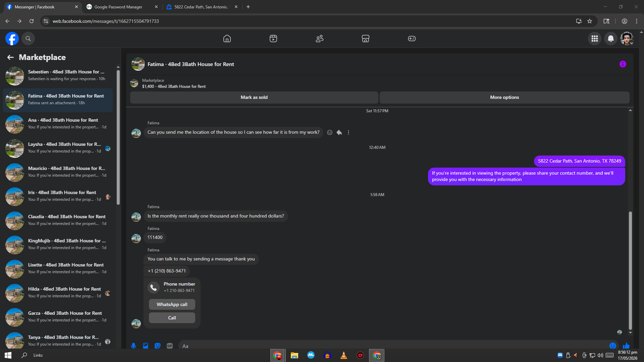The height and width of the screenshot is (362, 644).
Task: Open Claudia's conversation
Action: point(58,221)
